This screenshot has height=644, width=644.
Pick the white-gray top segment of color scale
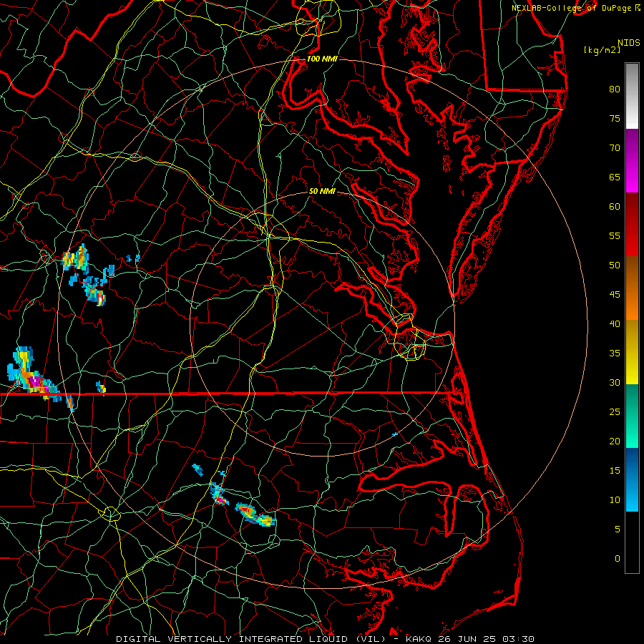(632, 96)
